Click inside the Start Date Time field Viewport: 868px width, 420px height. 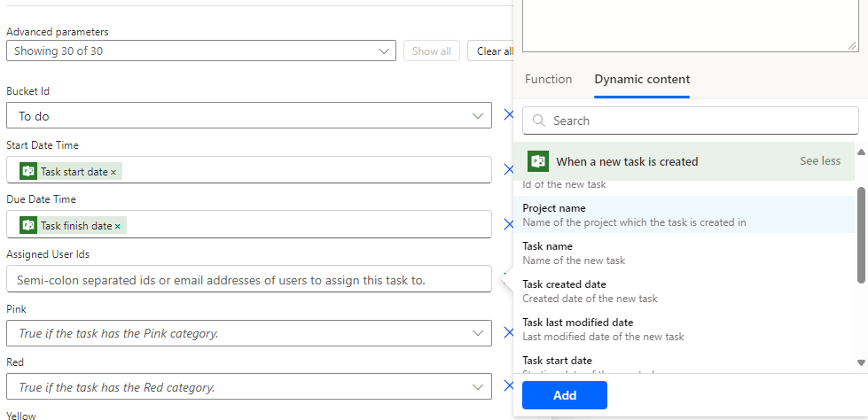tap(249, 170)
